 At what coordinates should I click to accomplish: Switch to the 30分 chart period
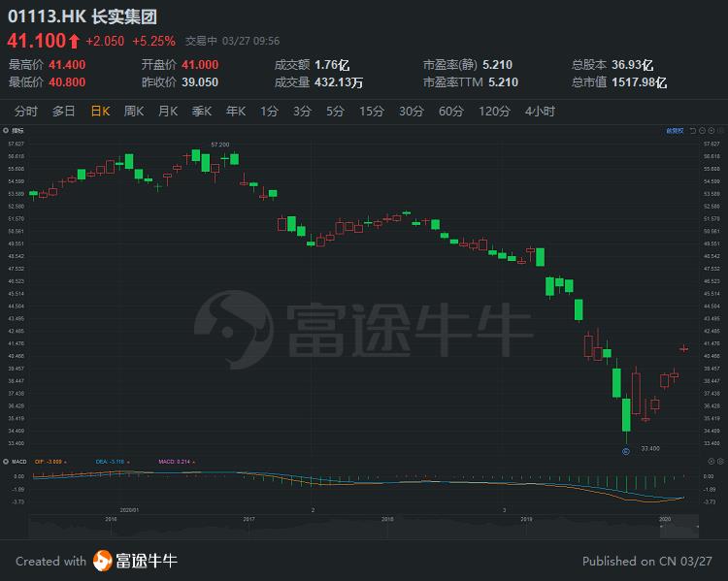coord(412,112)
